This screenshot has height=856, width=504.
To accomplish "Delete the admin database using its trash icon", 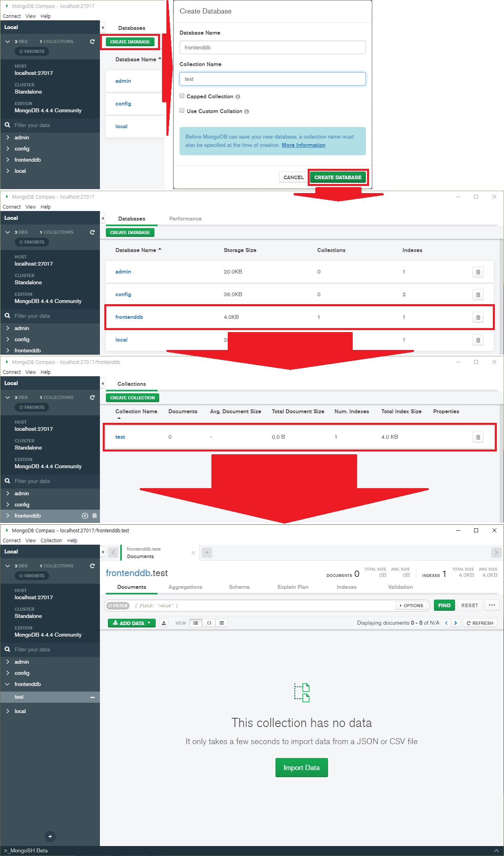I will point(478,272).
